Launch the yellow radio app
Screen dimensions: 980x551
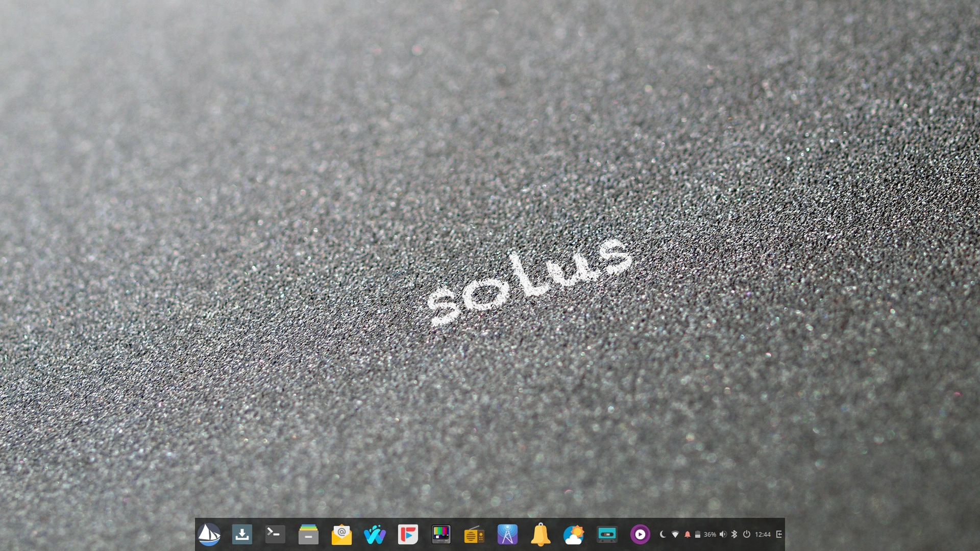[474, 535]
